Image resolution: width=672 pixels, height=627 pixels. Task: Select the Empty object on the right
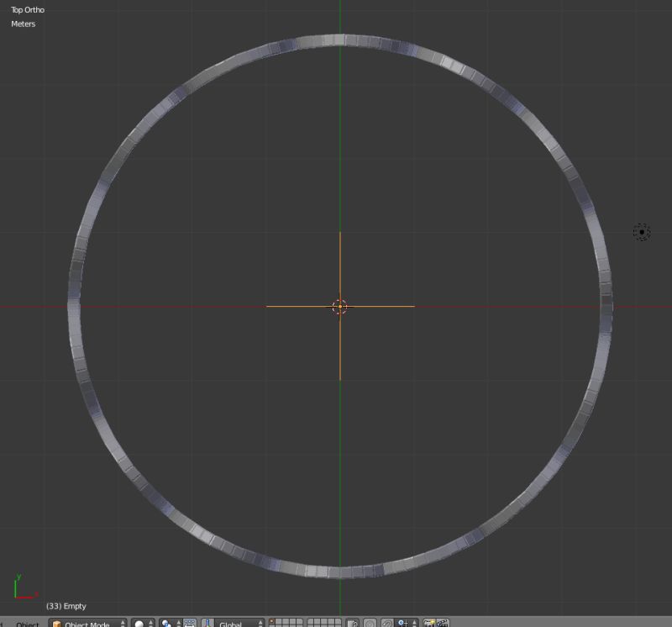tap(641, 230)
